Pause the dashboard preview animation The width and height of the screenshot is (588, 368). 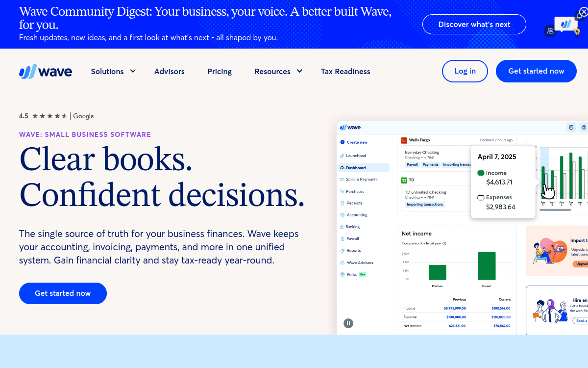[x=348, y=323]
